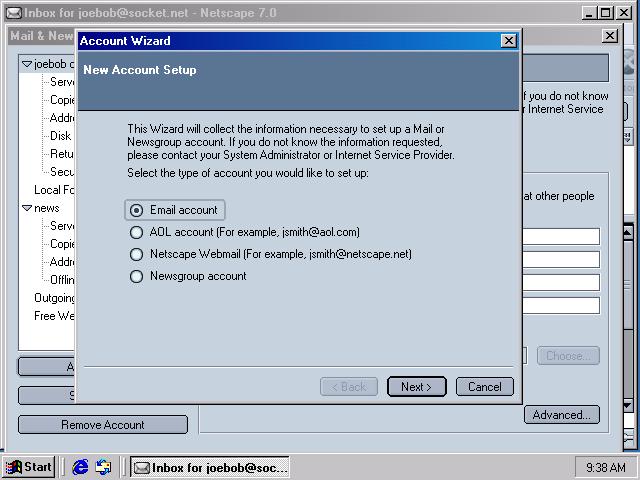640x480 pixels.
Task: Open Advanced settings in account settings window
Action: (562, 415)
